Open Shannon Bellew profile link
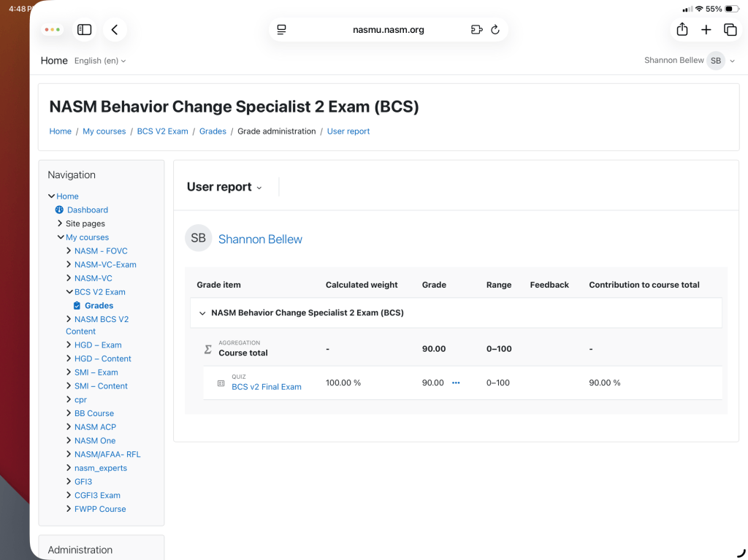This screenshot has width=748, height=560. tap(260, 239)
